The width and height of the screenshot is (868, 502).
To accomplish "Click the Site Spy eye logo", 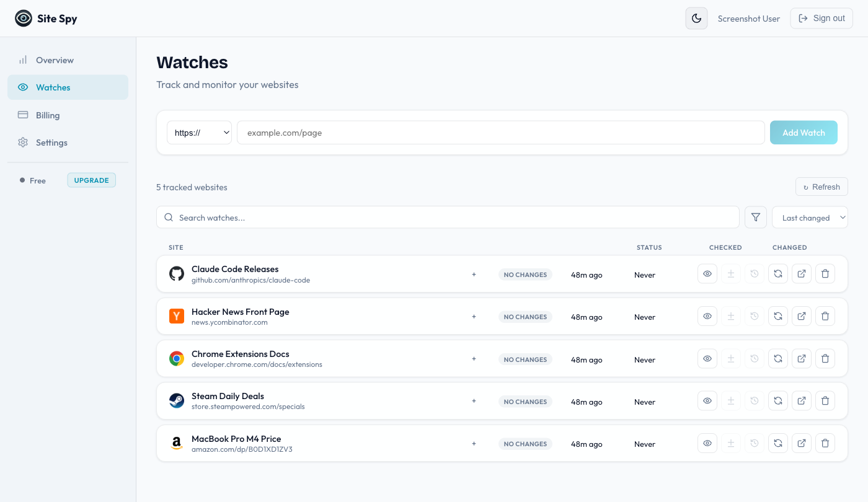I will [23, 18].
